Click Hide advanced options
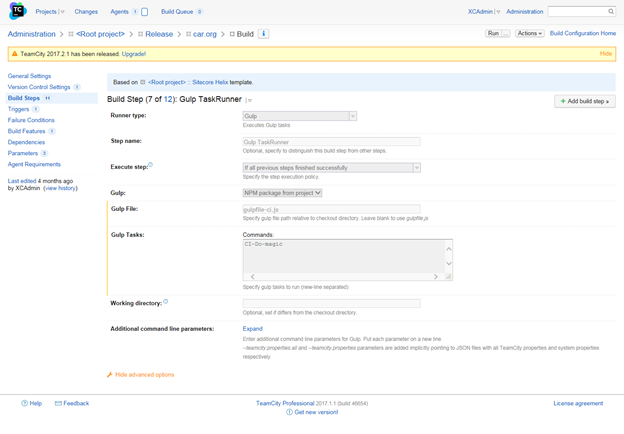Image resolution: width=624 pixels, height=434 pixels. pyautogui.click(x=144, y=375)
